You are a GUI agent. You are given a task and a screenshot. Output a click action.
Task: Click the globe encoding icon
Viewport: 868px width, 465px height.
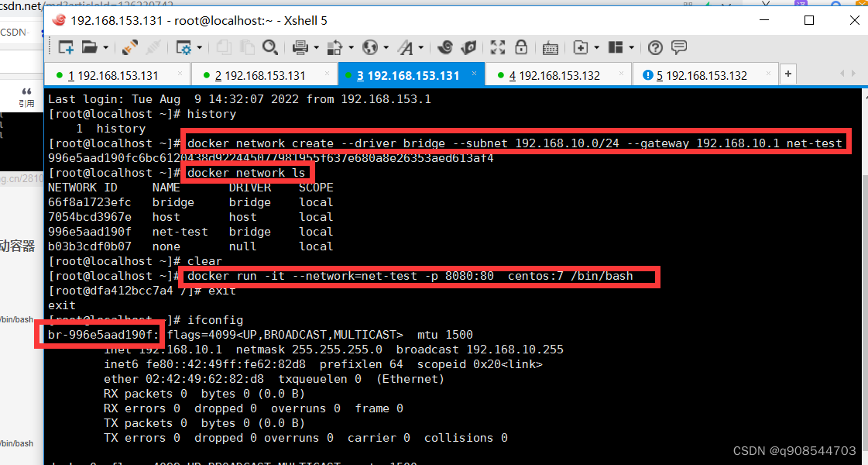[x=370, y=48]
